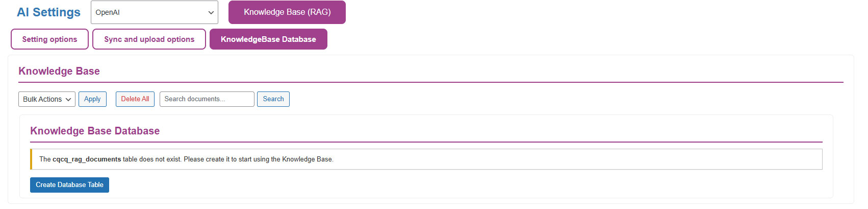Click the Knowledge Base Database heading
This screenshot has width=868, height=209.
coord(95,131)
